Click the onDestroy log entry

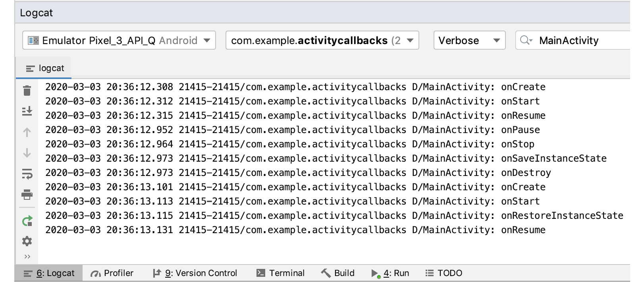point(298,173)
